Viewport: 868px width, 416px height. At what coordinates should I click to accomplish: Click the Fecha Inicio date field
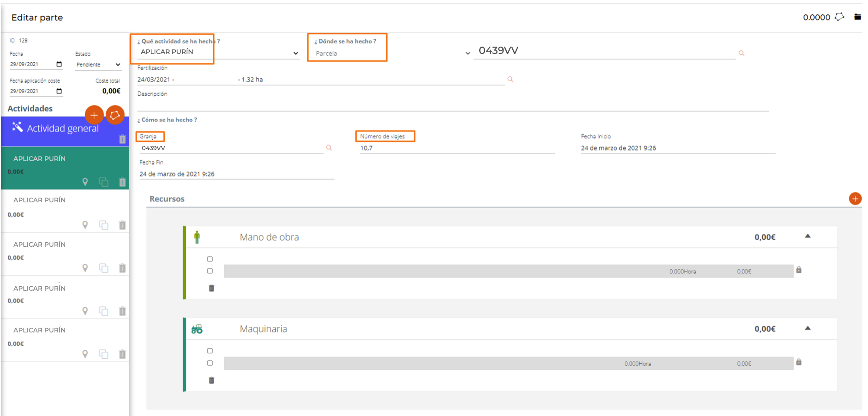pyautogui.click(x=678, y=148)
